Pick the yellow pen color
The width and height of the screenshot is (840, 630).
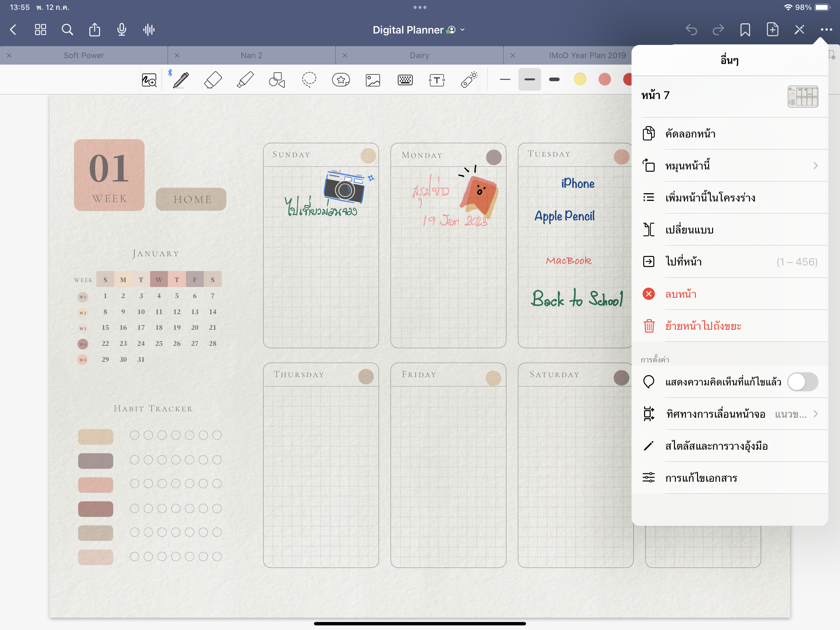(x=580, y=79)
